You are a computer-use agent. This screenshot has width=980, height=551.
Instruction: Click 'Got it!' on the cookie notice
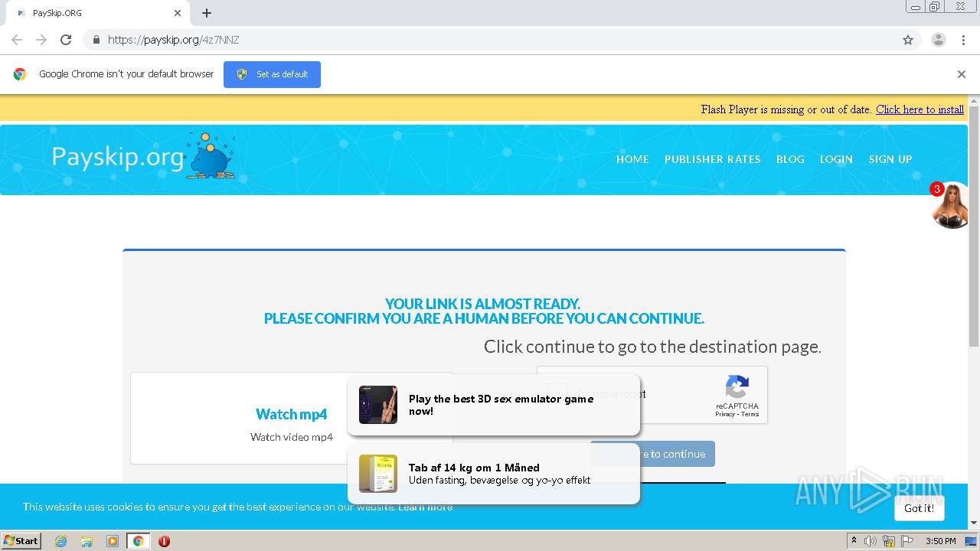[919, 508]
